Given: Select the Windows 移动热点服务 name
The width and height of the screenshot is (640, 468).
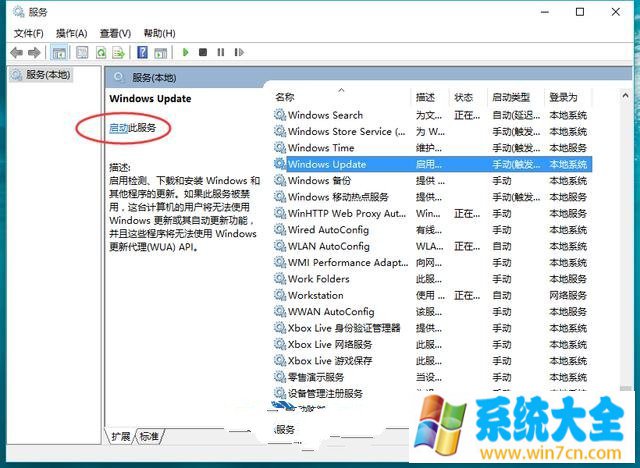Looking at the screenshot, I should point(338,197).
